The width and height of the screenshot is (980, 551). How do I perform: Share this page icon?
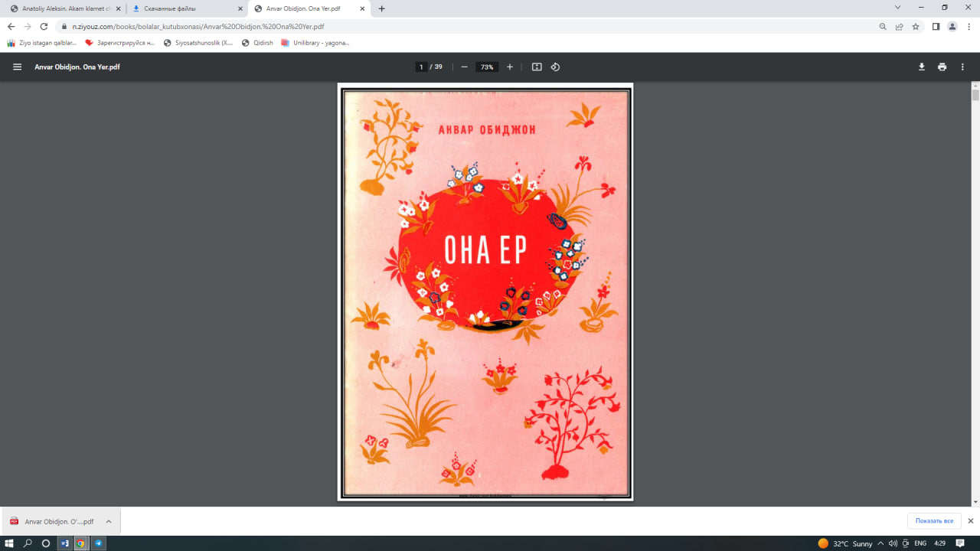point(900,26)
